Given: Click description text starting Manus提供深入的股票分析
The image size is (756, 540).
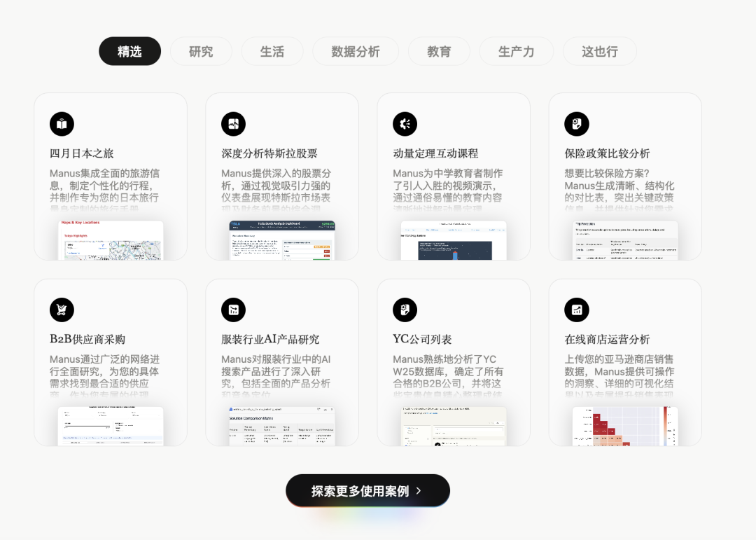Looking at the screenshot, I should coord(276,190).
